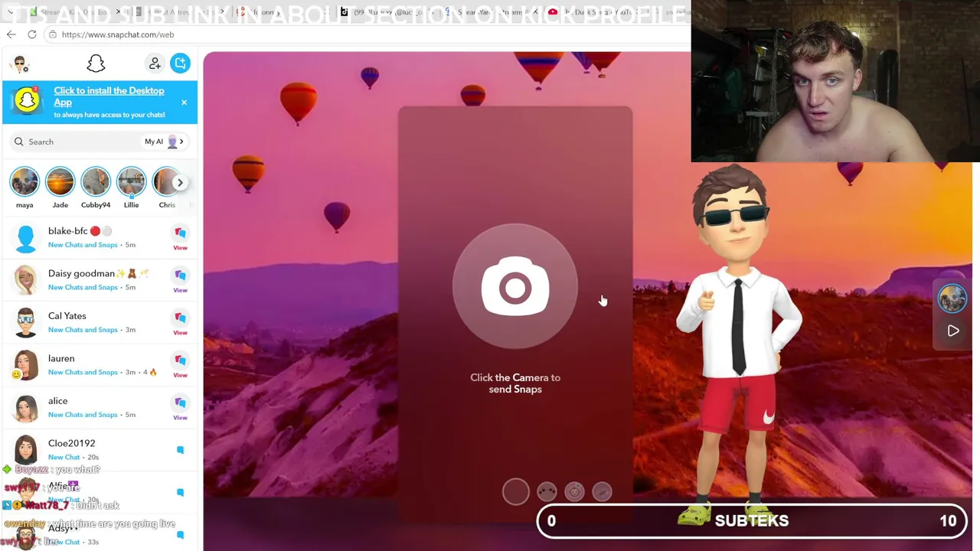Click Daisy goodman's Bitmoji avatar

point(25,280)
